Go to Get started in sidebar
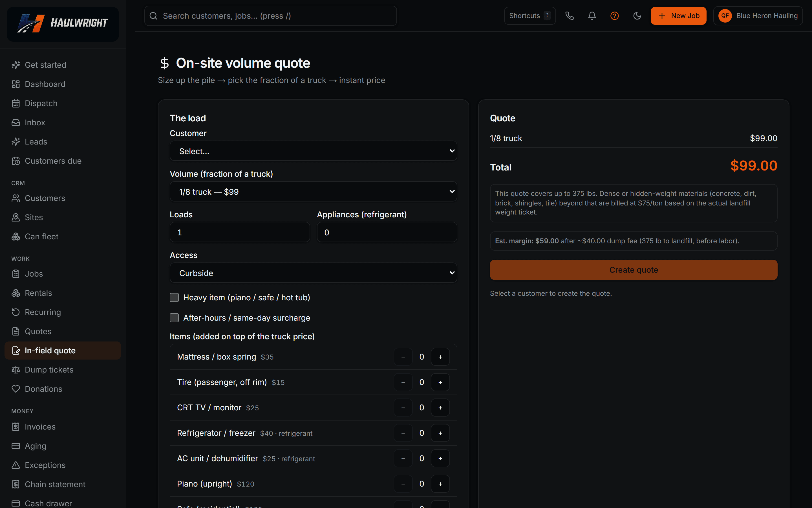812x508 pixels. click(63, 65)
